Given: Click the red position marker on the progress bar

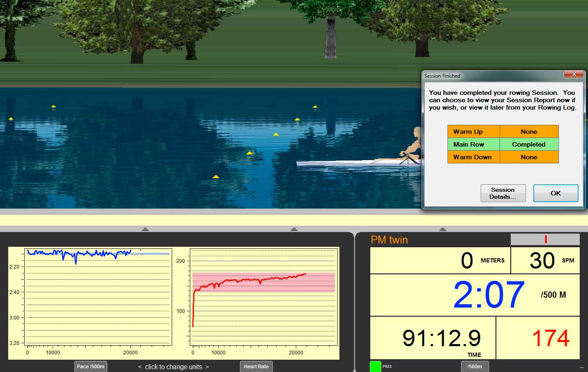Looking at the screenshot, I should tap(545, 238).
